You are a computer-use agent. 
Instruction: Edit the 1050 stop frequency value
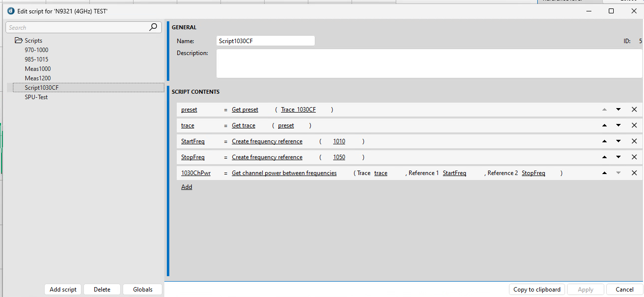pyautogui.click(x=339, y=157)
